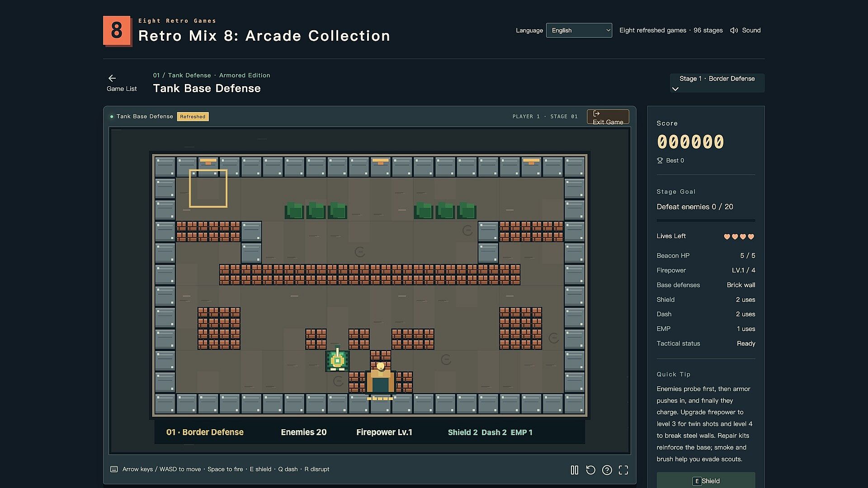The image size is (868, 488).
Task: Open the help question mark icon
Action: tap(607, 470)
